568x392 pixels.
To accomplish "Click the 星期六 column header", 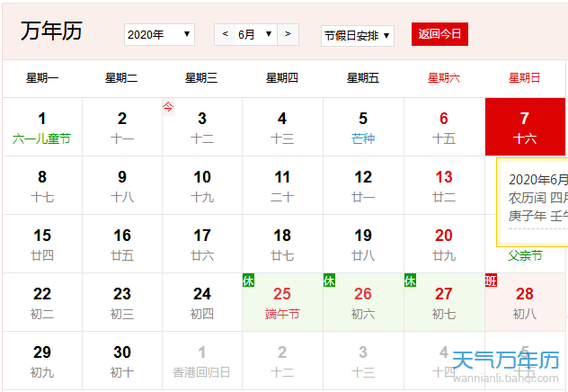I will click(444, 78).
